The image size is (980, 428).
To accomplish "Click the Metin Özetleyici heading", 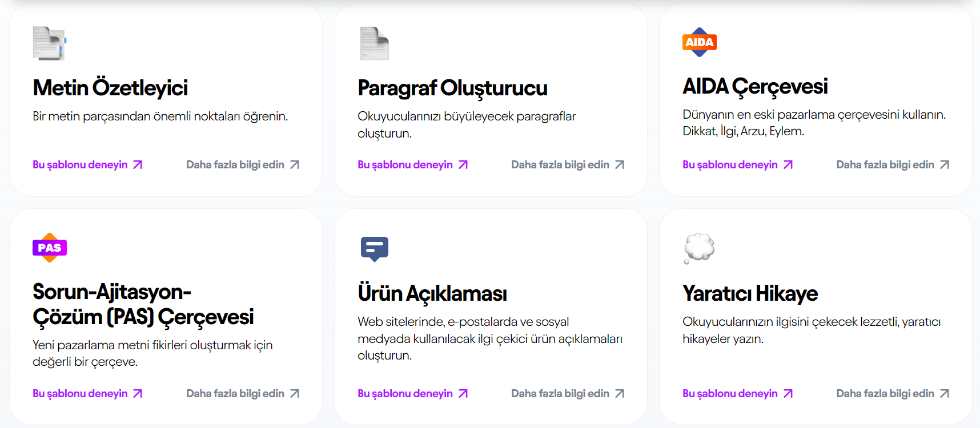I will coord(110,88).
